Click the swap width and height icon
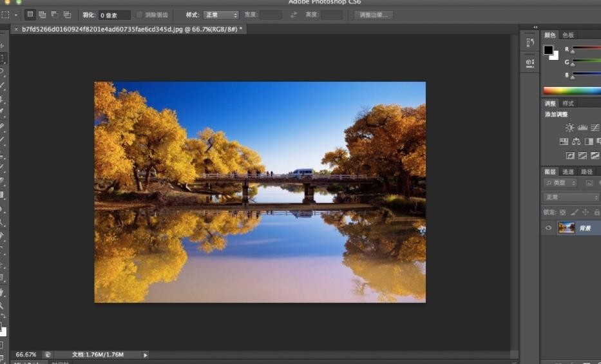The image size is (601, 364). tap(294, 15)
